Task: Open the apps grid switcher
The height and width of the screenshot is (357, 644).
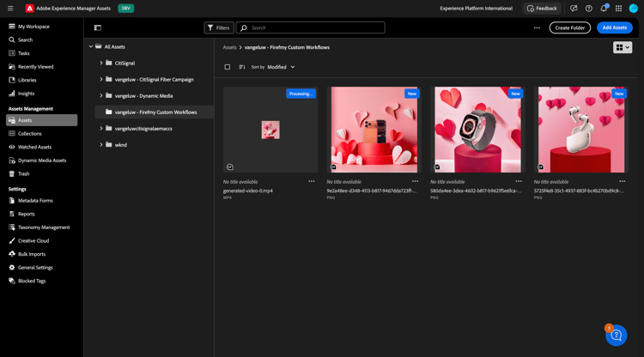Action: point(618,9)
